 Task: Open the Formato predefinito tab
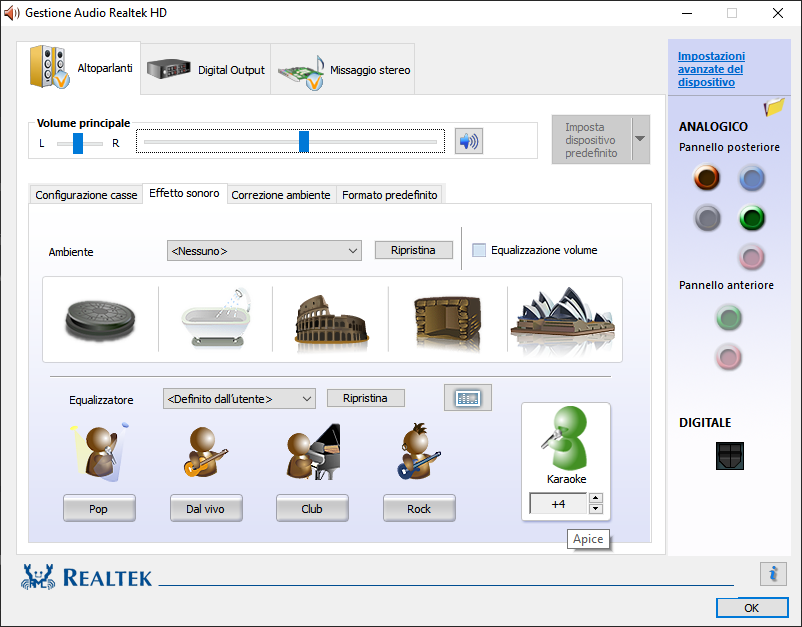click(390, 195)
